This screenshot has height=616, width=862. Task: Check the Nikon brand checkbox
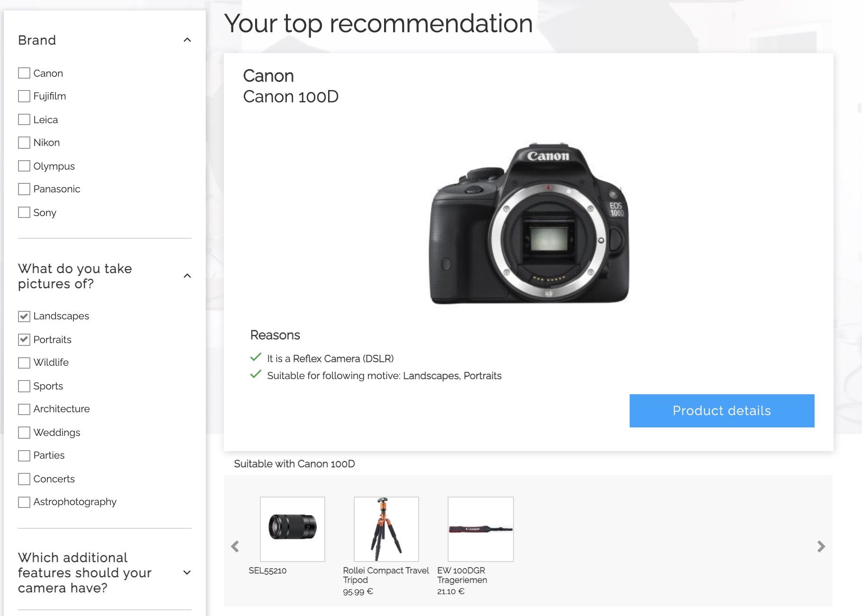click(24, 143)
